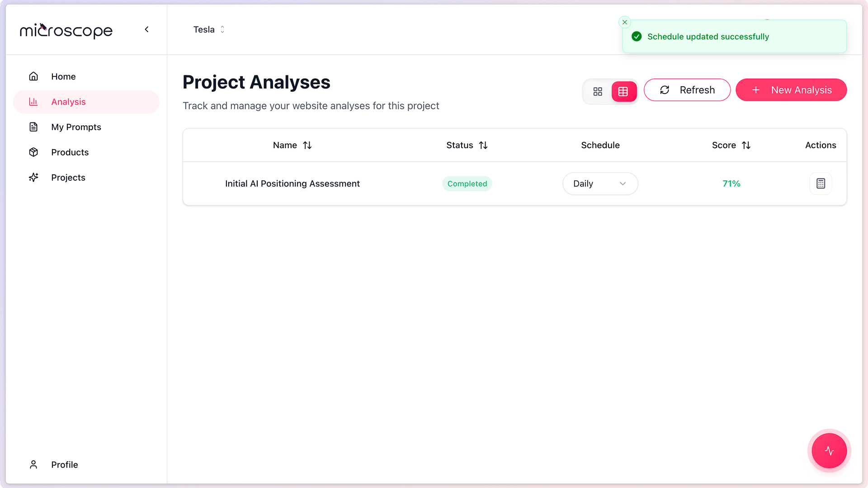The width and height of the screenshot is (868, 488).
Task: Start a New Analysis
Action: tap(791, 90)
